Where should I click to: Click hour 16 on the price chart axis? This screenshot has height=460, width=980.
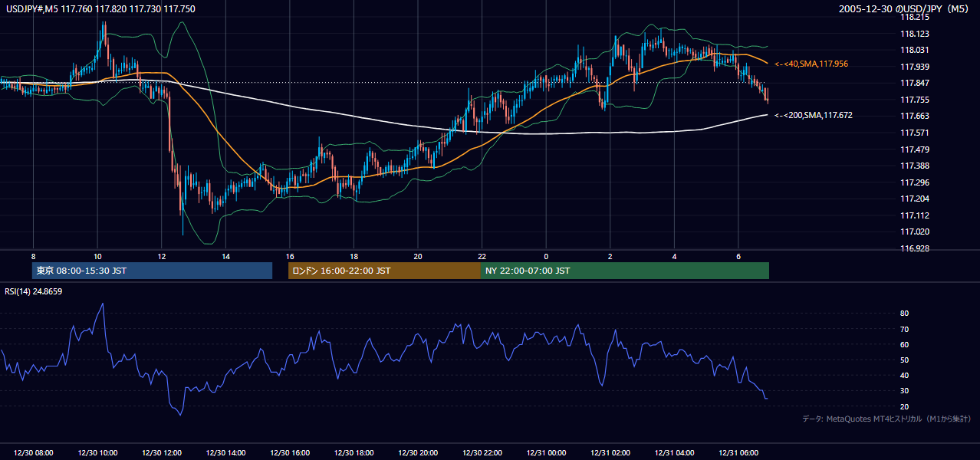pos(290,255)
